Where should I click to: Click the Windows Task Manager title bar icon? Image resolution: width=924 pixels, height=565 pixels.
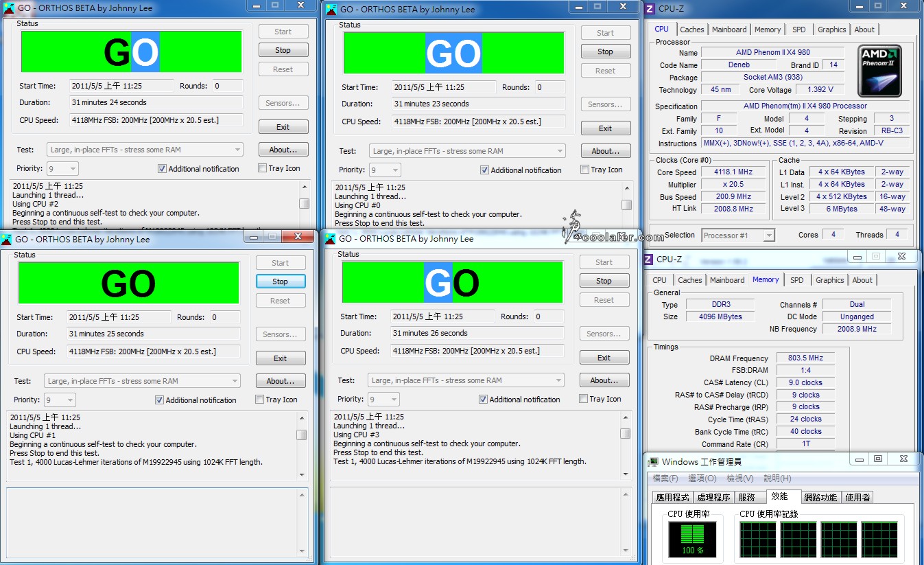click(x=654, y=461)
